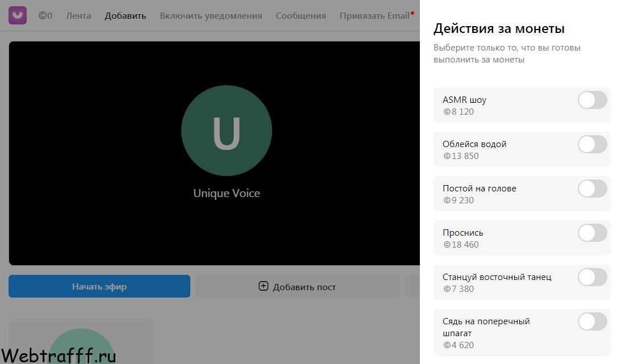
Task: Click the purple app logo icon
Action: pos(18,15)
